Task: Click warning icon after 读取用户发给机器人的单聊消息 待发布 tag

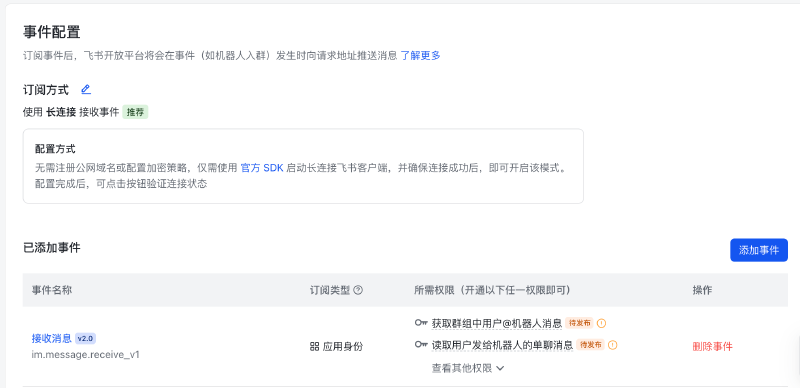Action: (612, 345)
